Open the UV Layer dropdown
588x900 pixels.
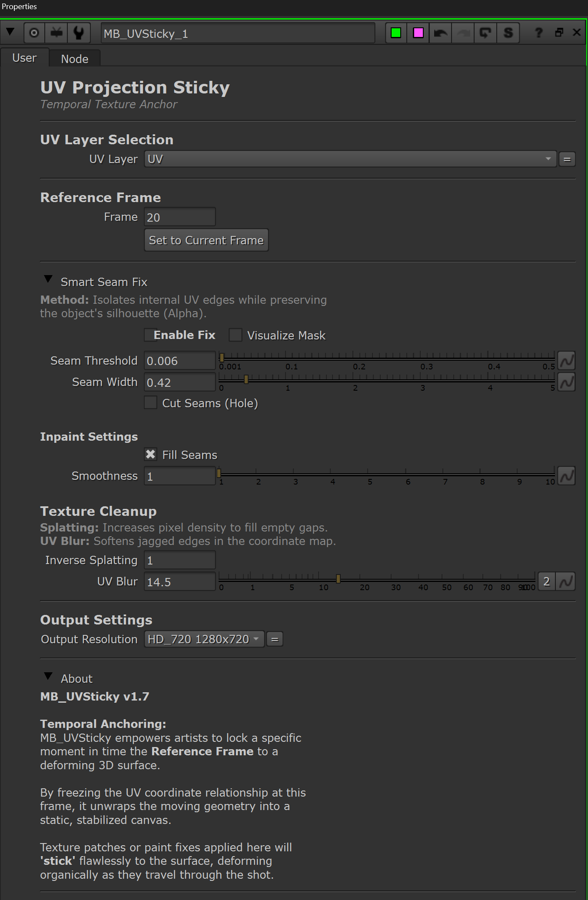point(350,159)
